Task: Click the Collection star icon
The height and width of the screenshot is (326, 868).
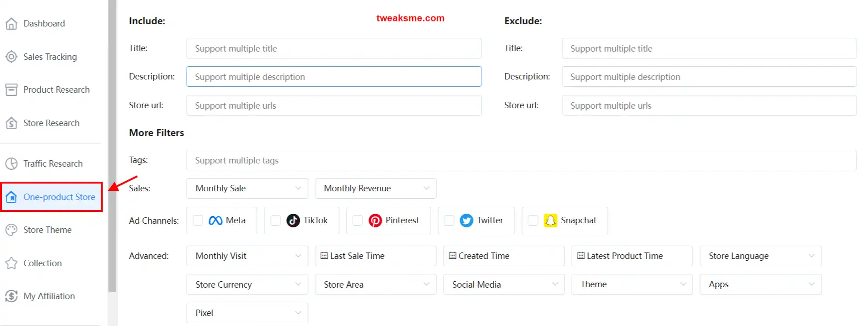Action: [x=11, y=263]
